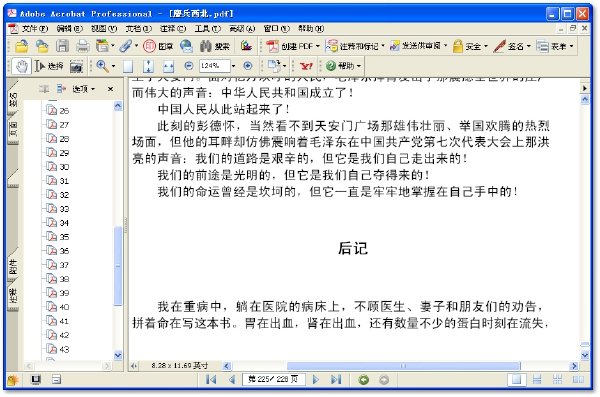600x397 pixels.
Task: Click the red circular stamp icon
Action: [x=149, y=46]
